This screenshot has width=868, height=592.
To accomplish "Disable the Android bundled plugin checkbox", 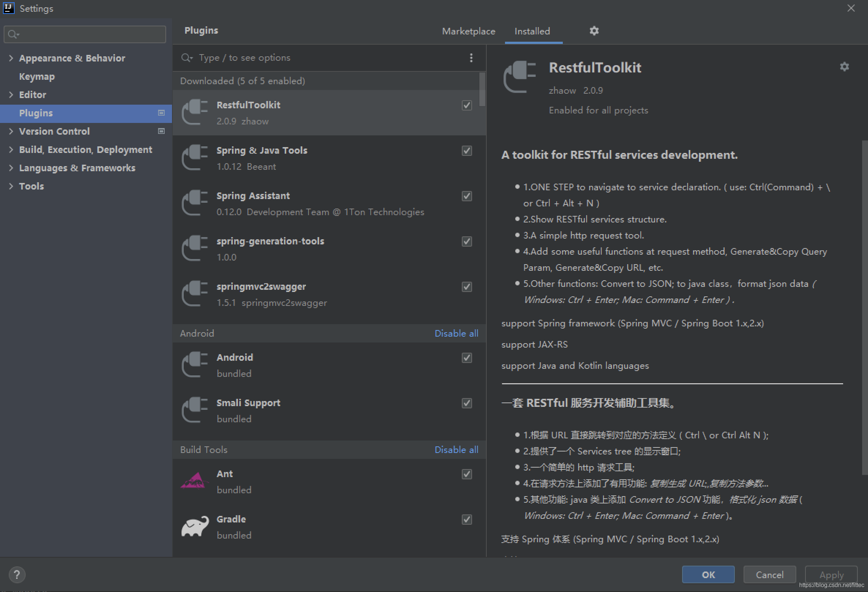I will 467,358.
